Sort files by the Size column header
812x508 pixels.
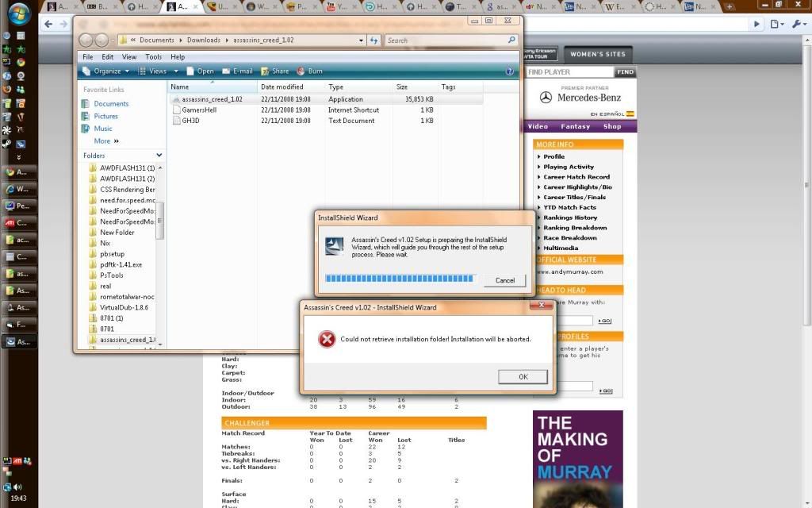pos(416,87)
